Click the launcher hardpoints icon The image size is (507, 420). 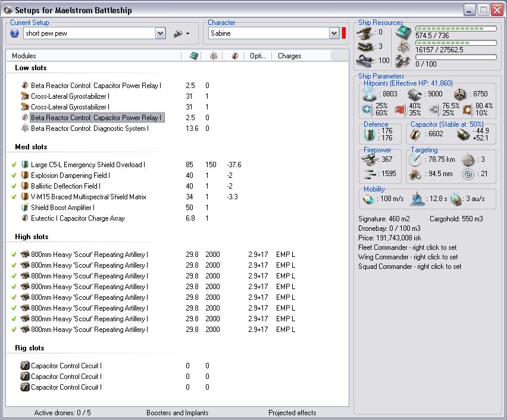click(x=366, y=46)
